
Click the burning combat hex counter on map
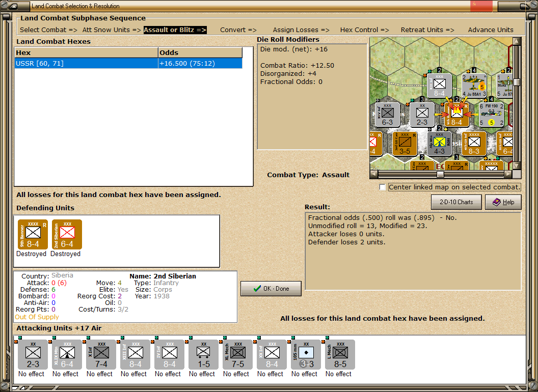[x=456, y=115]
